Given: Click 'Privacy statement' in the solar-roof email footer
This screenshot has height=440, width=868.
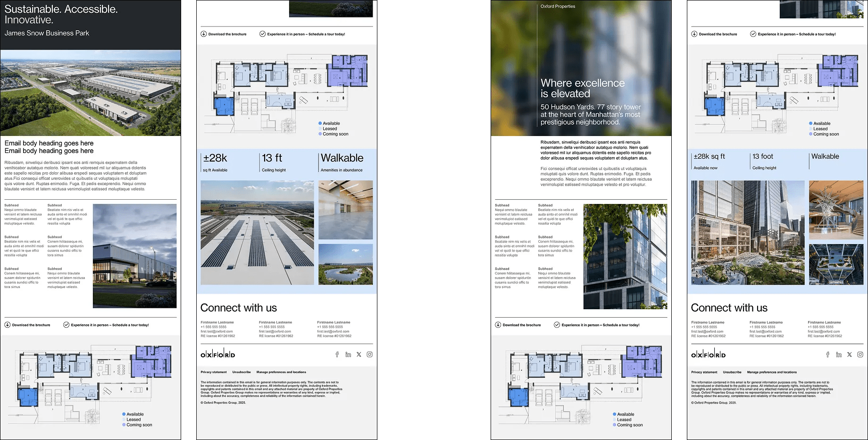Looking at the screenshot, I should click(213, 372).
